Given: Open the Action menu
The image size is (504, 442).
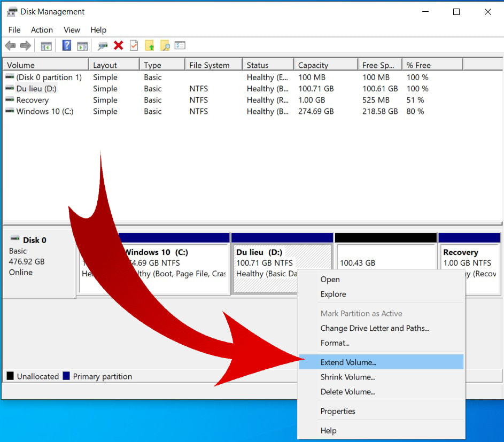Looking at the screenshot, I should pyautogui.click(x=42, y=30).
